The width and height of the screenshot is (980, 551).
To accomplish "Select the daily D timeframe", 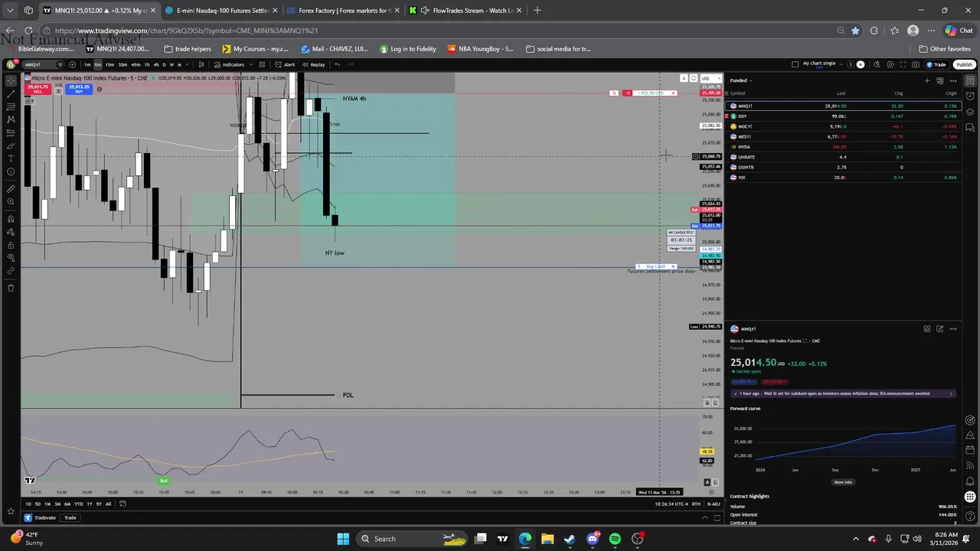I will coord(164,64).
